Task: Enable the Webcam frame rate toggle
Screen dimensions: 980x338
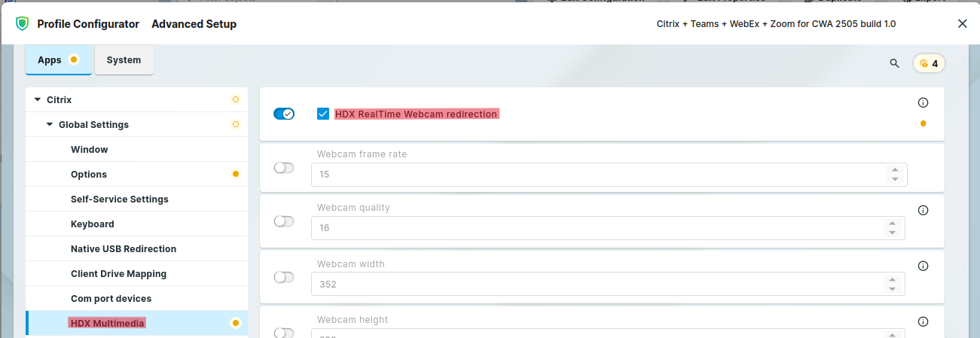Action: pos(284,168)
